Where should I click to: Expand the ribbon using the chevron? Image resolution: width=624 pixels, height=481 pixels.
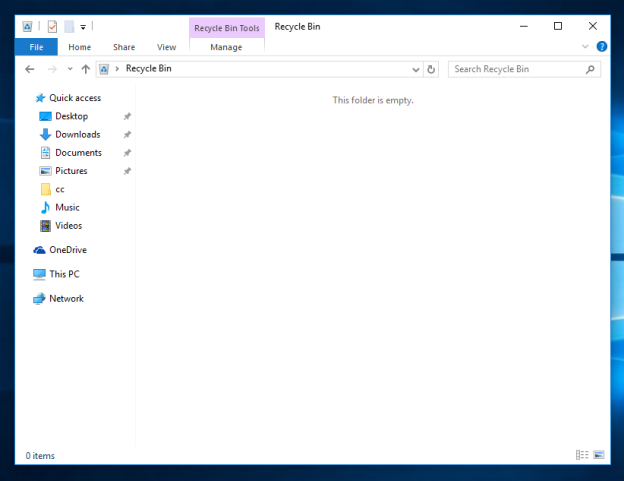click(586, 47)
